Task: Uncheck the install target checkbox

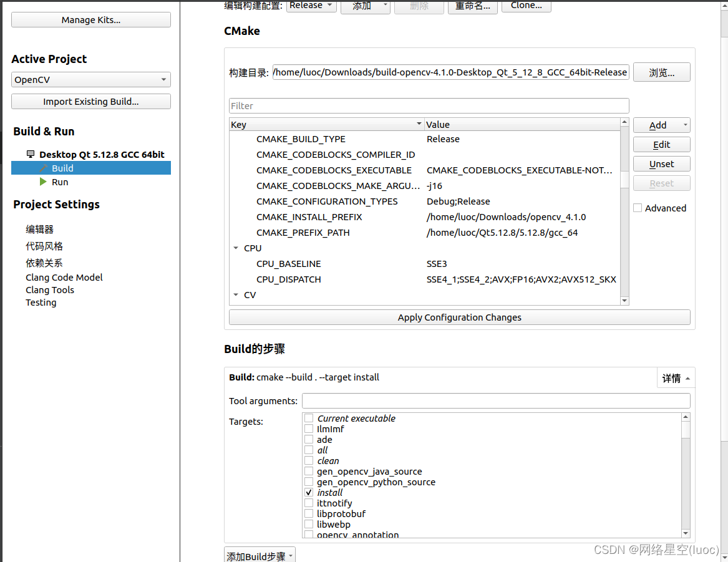Action: 309,492
